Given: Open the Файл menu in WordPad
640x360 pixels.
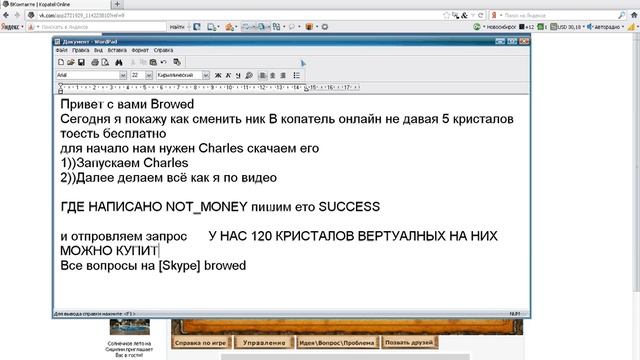Looking at the screenshot, I should point(62,50).
